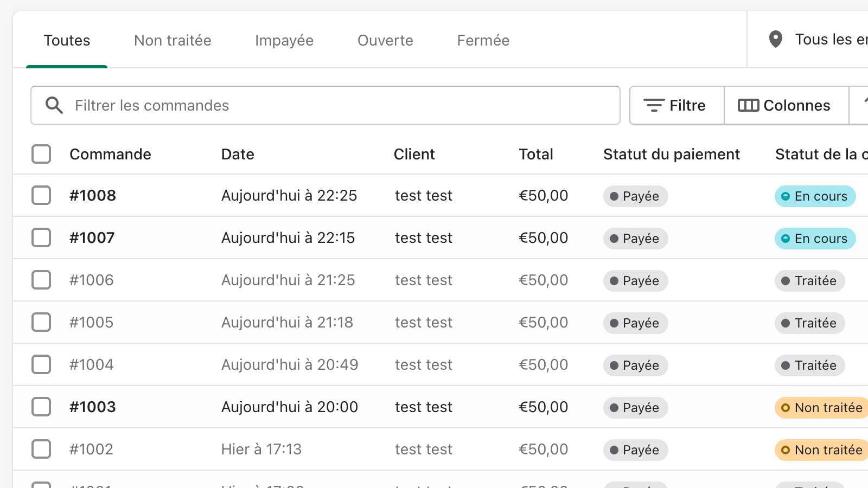The image size is (868, 488).
Task: Click the Traitée badge on order #1005
Action: (x=809, y=323)
